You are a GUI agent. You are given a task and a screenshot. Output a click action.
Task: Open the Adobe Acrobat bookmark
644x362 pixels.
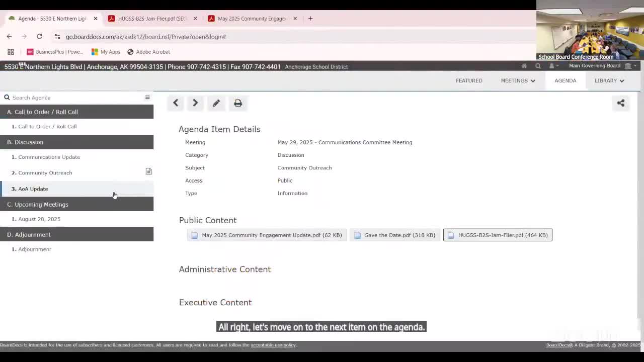point(148,52)
